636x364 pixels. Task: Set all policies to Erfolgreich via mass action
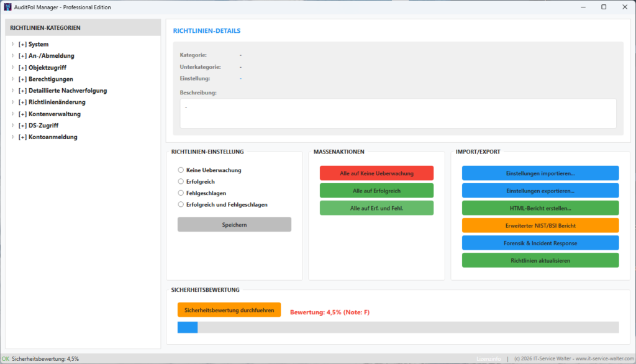click(376, 190)
